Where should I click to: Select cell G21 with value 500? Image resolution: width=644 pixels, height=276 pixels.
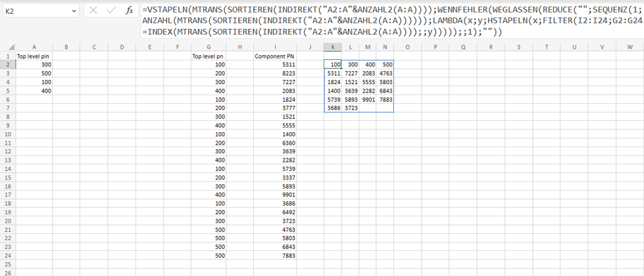click(x=209, y=229)
